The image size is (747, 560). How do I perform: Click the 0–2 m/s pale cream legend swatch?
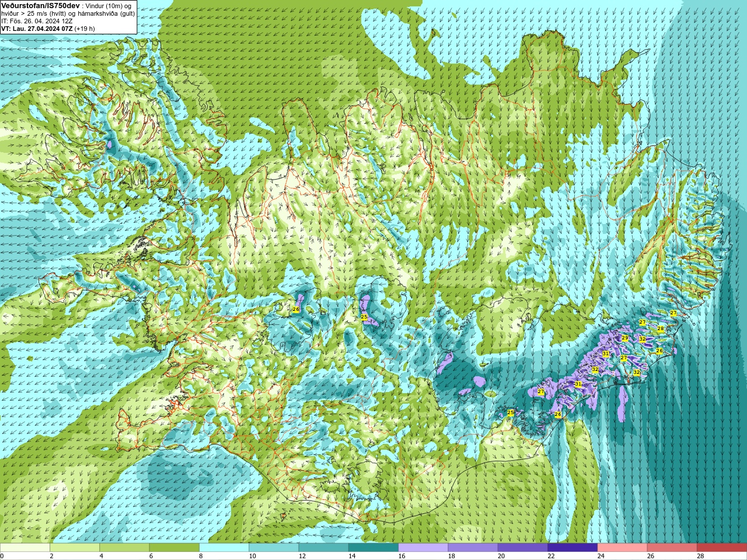(25, 548)
